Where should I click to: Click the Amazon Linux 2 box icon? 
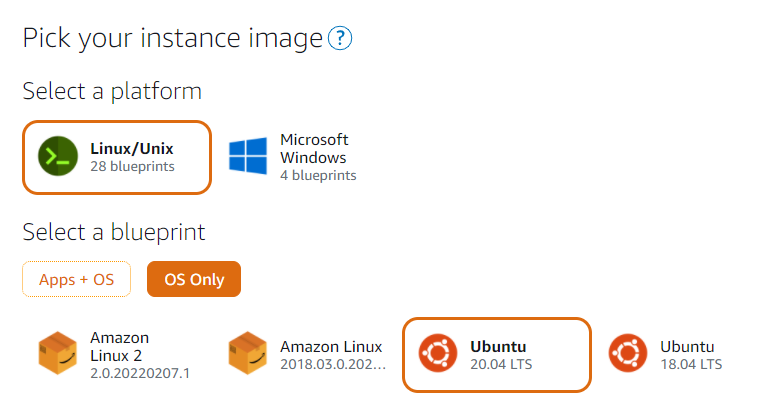pyautogui.click(x=58, y=354)
